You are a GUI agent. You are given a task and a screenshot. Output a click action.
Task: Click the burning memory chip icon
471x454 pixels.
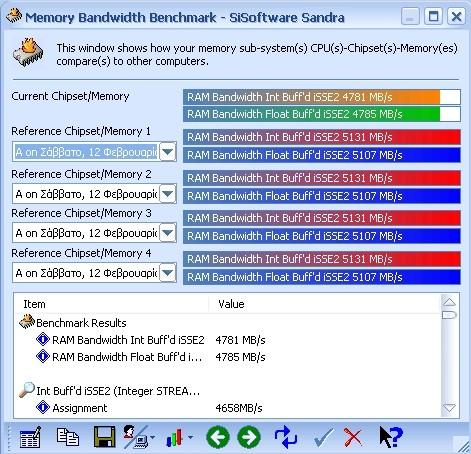click(28, 52)
